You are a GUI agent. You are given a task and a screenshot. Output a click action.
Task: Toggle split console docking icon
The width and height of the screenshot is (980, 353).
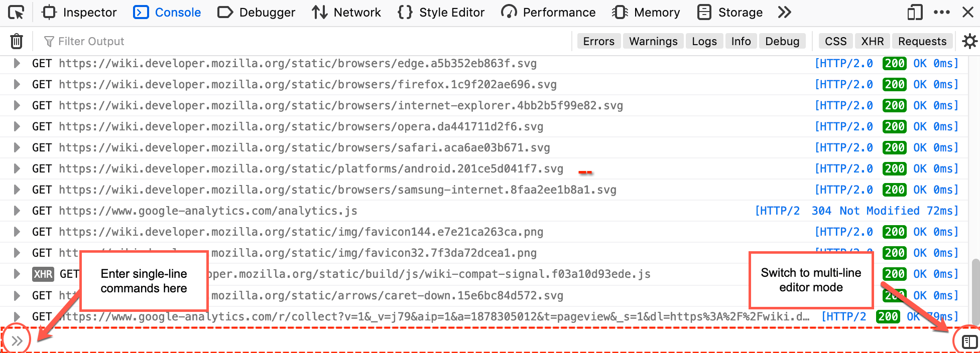(x=914, y=12)
